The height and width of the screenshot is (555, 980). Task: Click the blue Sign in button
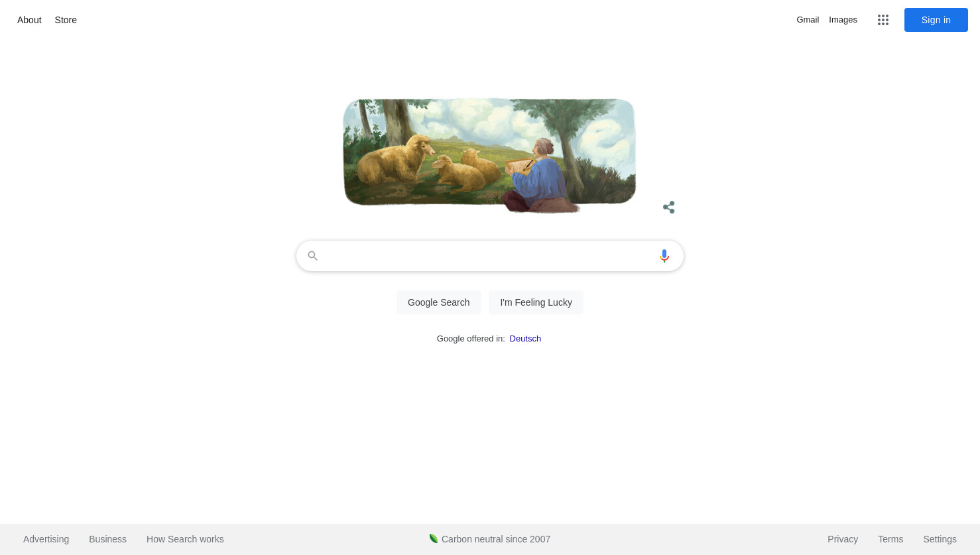click(936, 20)
